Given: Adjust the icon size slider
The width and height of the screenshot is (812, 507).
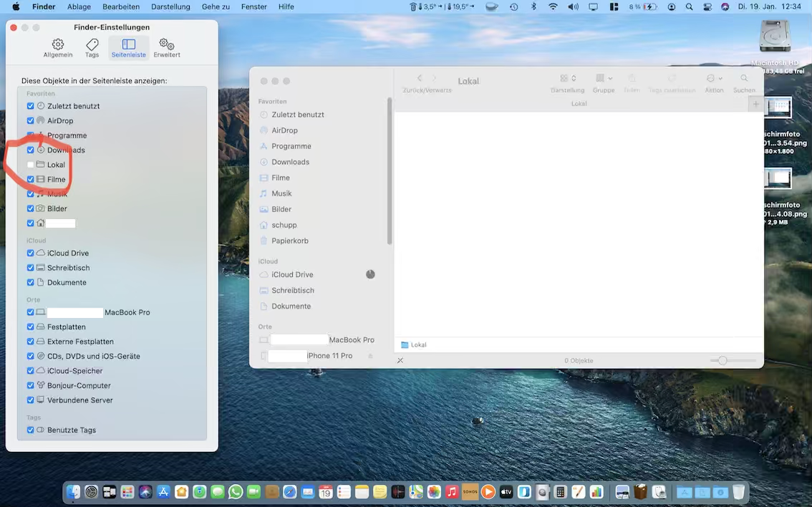Looking at the screenshot, I should coord(722,360).
